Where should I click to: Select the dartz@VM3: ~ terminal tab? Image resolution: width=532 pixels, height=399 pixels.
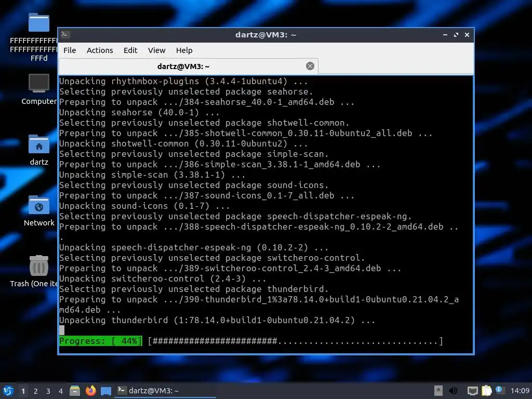click(188, 66)
